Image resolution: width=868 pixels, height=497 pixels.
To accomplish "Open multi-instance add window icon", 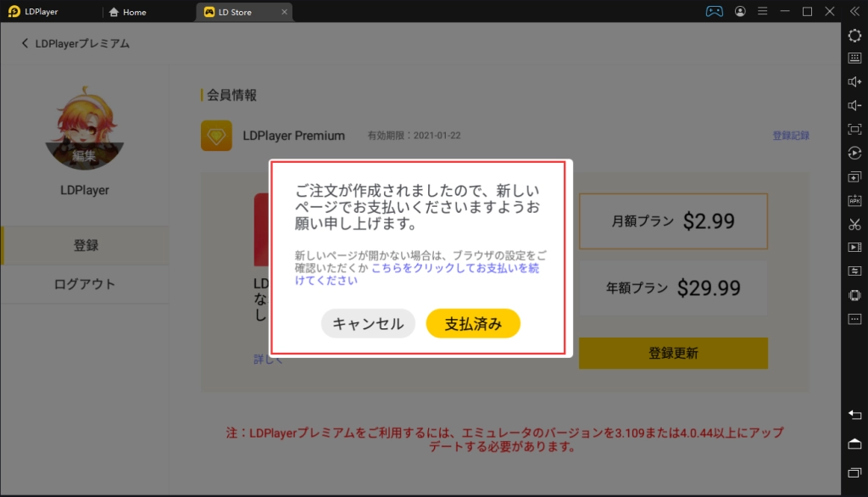I will (854, 177).
